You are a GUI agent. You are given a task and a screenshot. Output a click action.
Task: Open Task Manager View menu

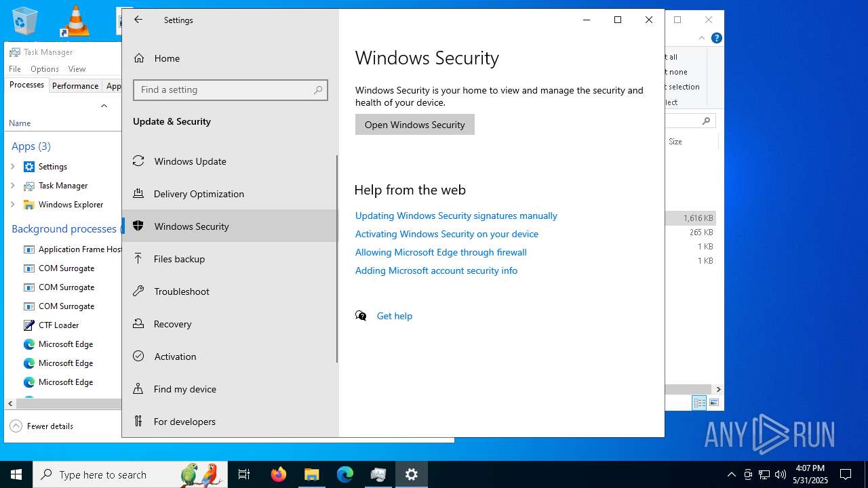(77, 69)
